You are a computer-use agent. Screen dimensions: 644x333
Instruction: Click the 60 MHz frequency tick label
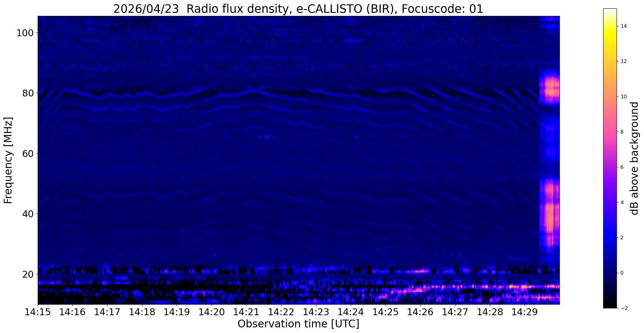pyautogui.click(x=27, y=154)
